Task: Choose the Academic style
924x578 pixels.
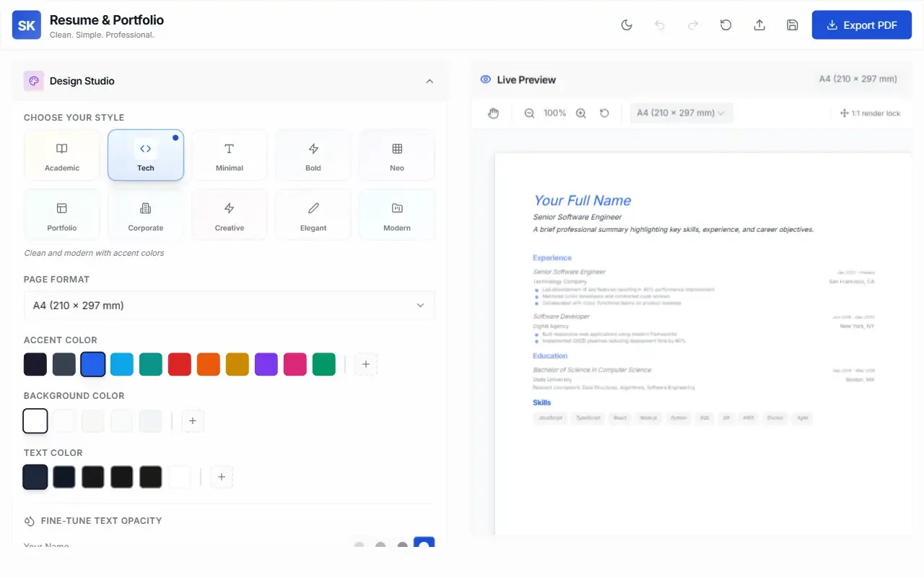Action: (x=62, y=155)
